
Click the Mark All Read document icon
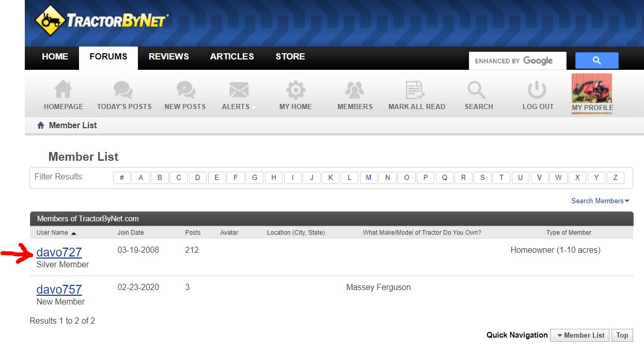(x=415, y=89)
